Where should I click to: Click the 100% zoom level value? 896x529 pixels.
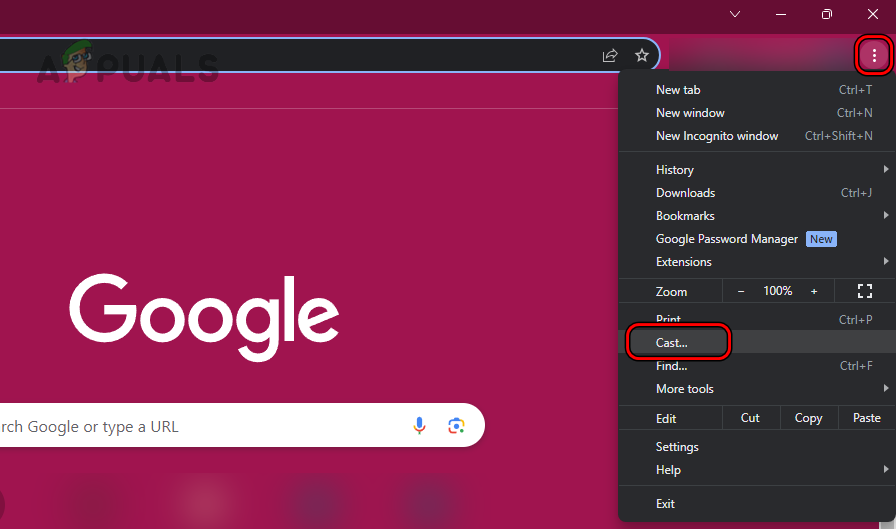(x=778, y=291)
